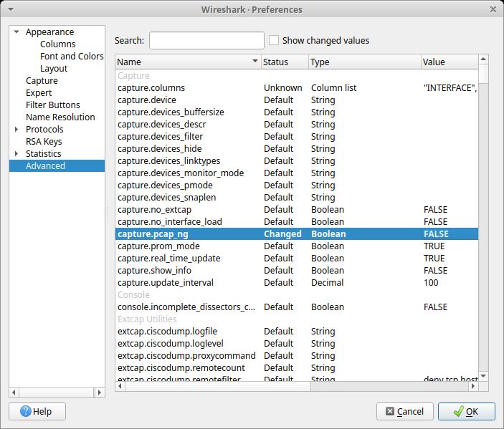
Task: Collapse the Appearance tree node
Action: [16, 32]
